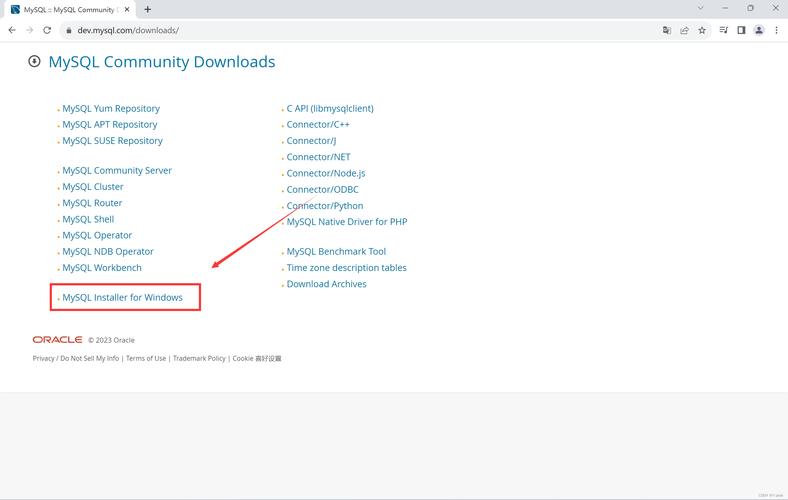Open MySQL Installer for Windows

click(123, 297)
